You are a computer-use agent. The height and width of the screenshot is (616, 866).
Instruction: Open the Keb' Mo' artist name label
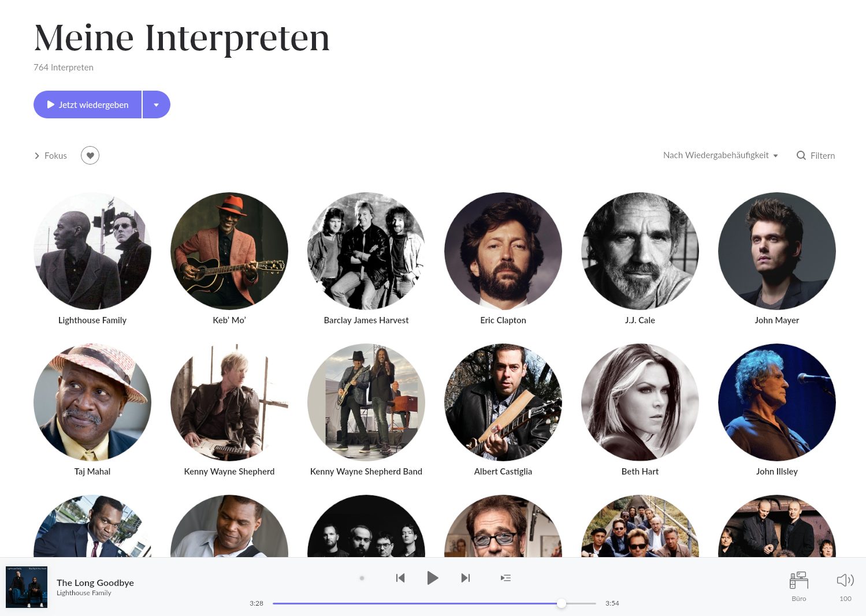[229, 320]
